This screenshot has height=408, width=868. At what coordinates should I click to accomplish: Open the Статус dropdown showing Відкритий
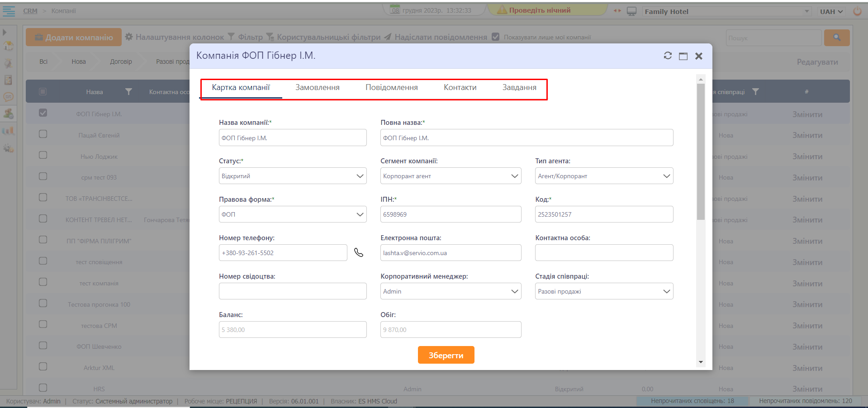pos(292,176)
